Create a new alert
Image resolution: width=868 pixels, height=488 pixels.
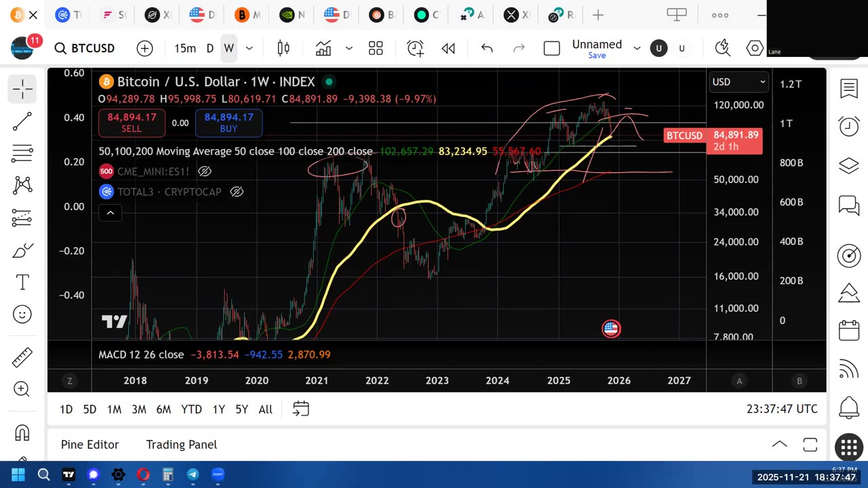pyautogui.click(x=415, y=48)
